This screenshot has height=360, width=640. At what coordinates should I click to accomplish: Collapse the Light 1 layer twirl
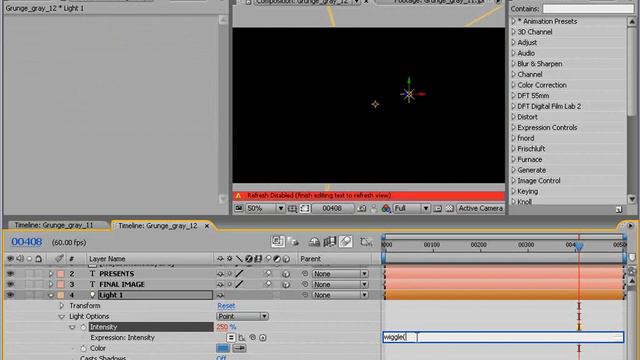coord(51,295)
